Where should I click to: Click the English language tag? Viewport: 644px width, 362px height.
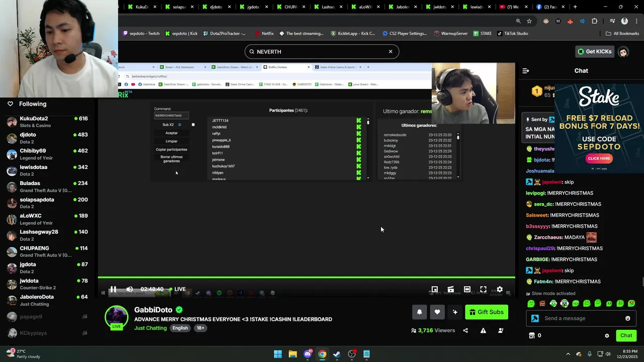tap(180, 328)
